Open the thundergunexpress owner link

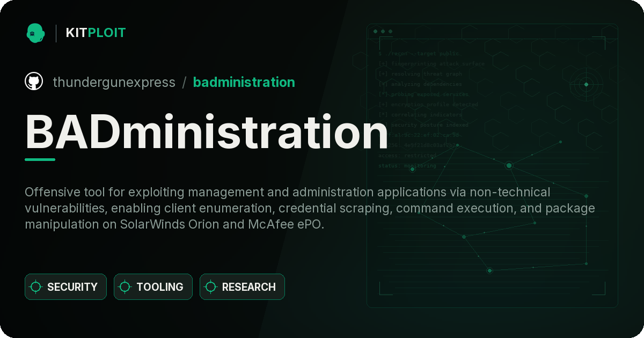pyautogui.click(x=114, y=82)
